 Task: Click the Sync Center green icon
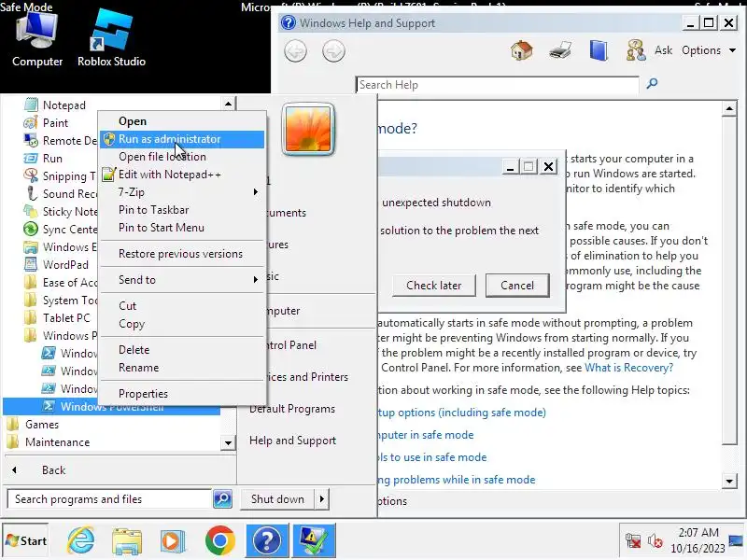pos(31,229)
